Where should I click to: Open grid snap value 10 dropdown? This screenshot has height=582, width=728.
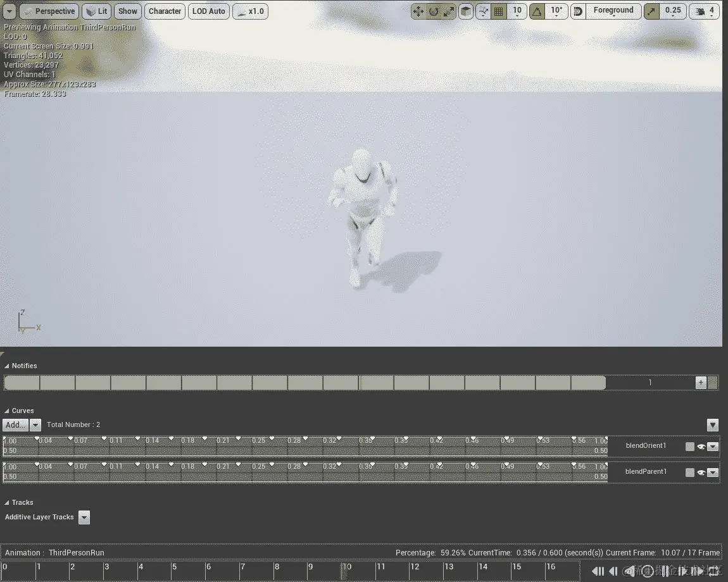click(517, 11)
